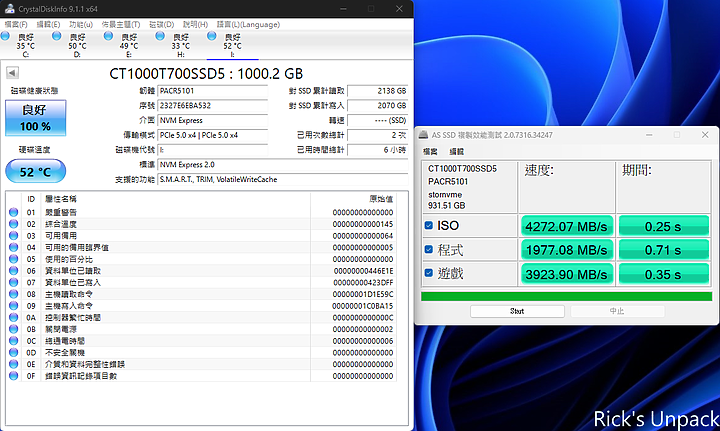
Task: Click the firmware field showing PACR5101
Action: pyautogui.click(x=213, y=91)
